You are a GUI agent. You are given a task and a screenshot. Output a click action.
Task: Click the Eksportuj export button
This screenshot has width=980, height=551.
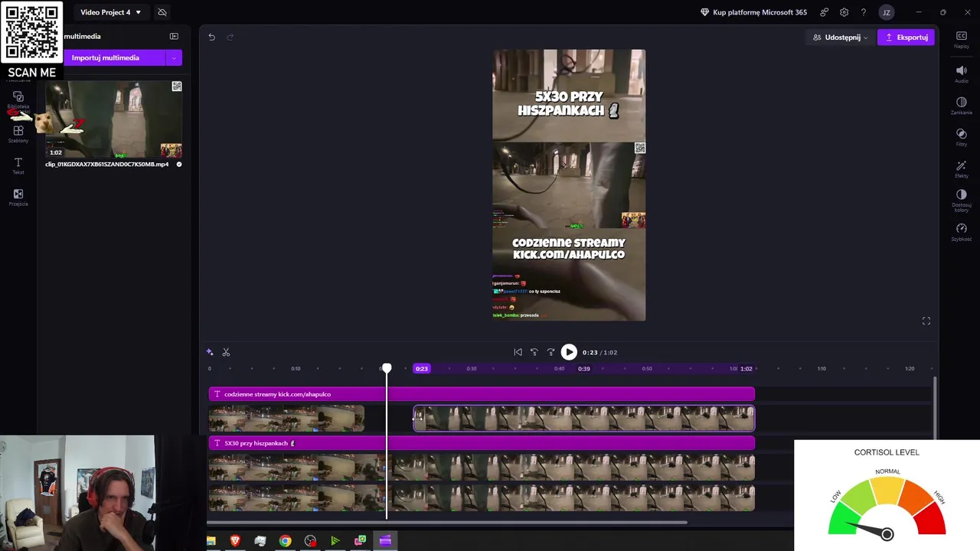coord(906,37)
